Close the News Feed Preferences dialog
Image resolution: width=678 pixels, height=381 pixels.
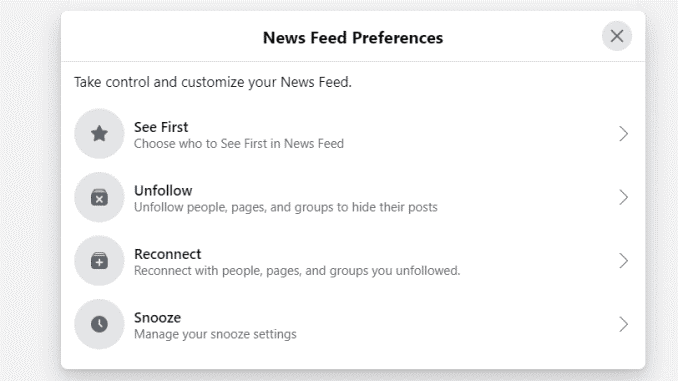click(617, 36)
